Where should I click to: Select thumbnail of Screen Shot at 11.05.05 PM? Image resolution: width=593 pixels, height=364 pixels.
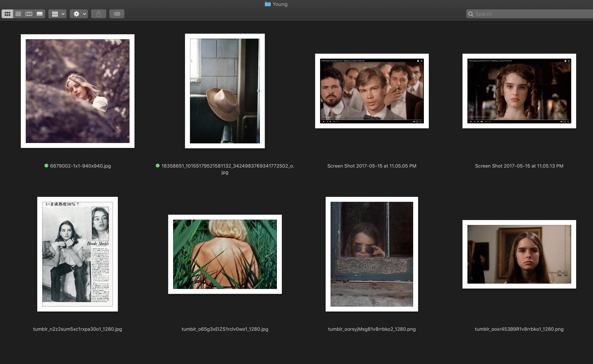(372, 91)
